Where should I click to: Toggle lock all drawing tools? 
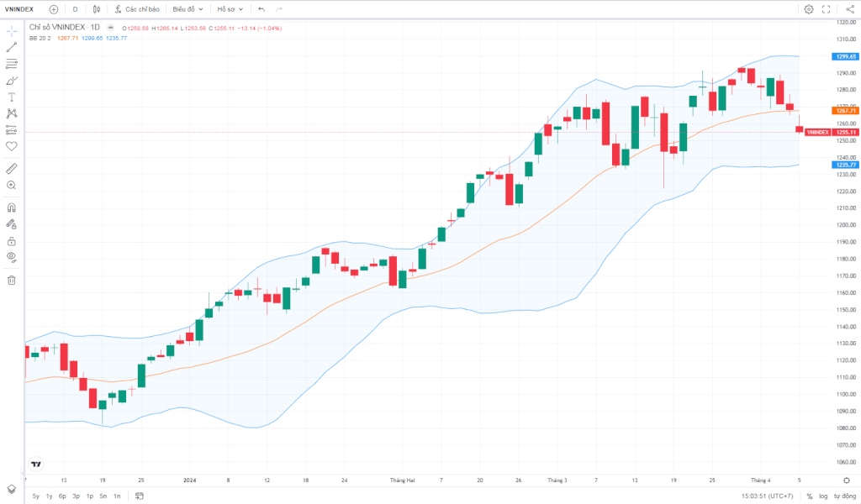pyautogui.click(x=12, y=241)
